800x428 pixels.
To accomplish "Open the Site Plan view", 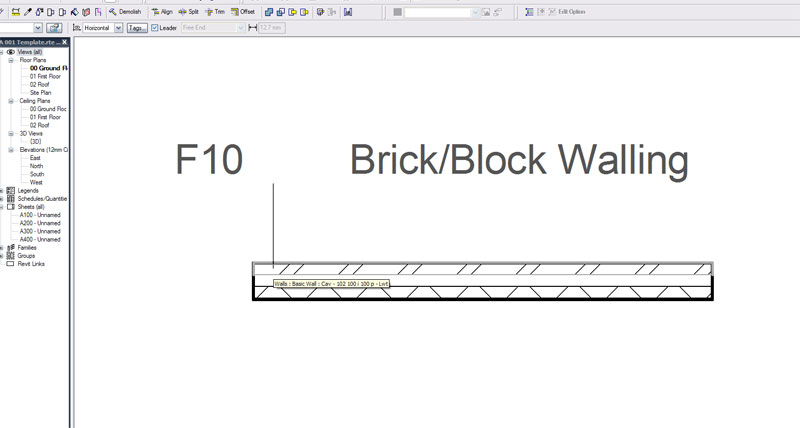I will point(40,93).
